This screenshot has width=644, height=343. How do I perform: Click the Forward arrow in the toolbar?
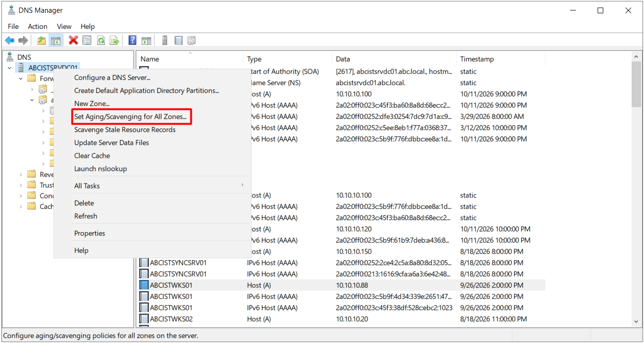tap(23, 40)
